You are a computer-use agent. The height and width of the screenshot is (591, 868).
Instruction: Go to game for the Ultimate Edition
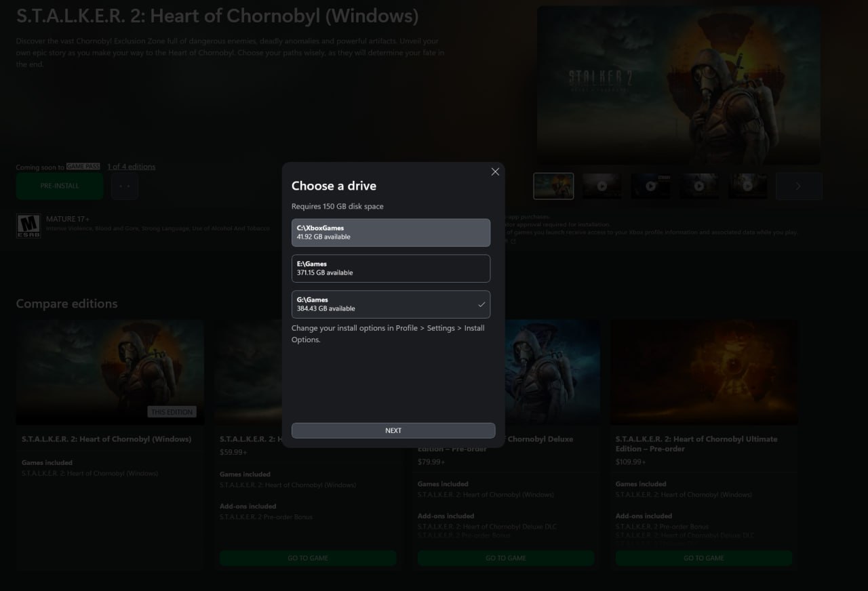704,558
